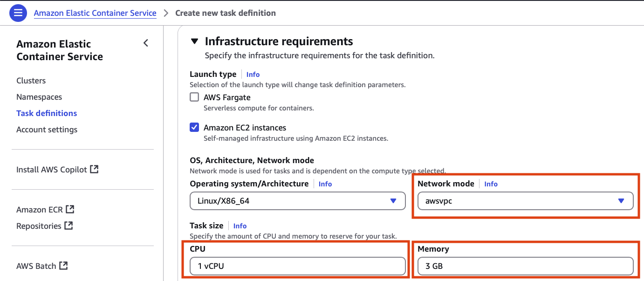Click the external link icon beside AWS Batch
Screen dimensions: 644x281
[x=63, y=266]
